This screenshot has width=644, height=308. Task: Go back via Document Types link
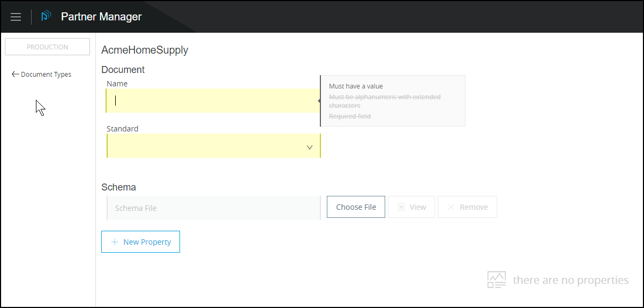pyautogui.click(x=46, y=75)
